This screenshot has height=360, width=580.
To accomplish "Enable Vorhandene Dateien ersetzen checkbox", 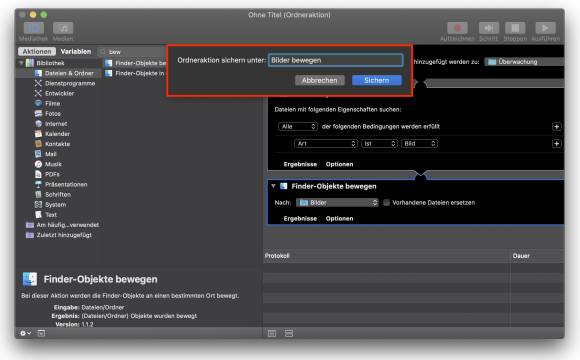I will coord(387,202).
